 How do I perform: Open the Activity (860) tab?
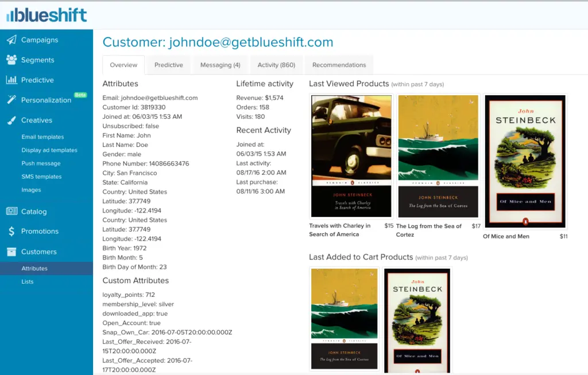point(276,65)
